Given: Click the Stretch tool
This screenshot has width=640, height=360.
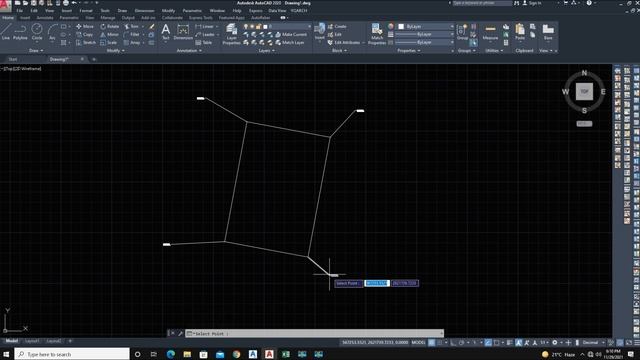Looking at the screenshot, I should [x=86, y=42].
